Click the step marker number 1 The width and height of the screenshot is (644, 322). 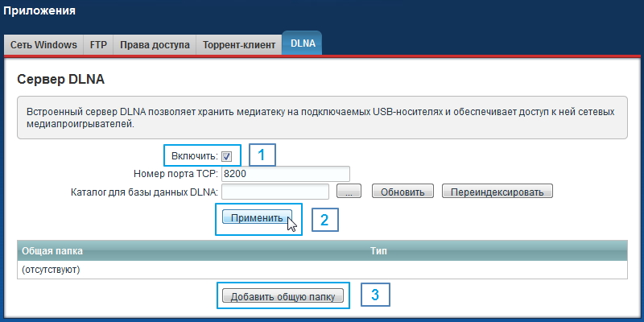[262, 155]
